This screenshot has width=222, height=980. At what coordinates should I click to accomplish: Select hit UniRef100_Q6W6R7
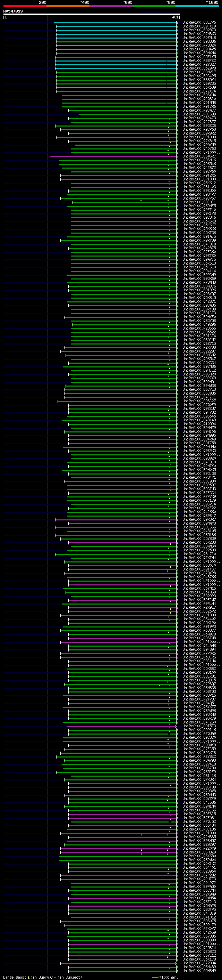coord(199,156)
